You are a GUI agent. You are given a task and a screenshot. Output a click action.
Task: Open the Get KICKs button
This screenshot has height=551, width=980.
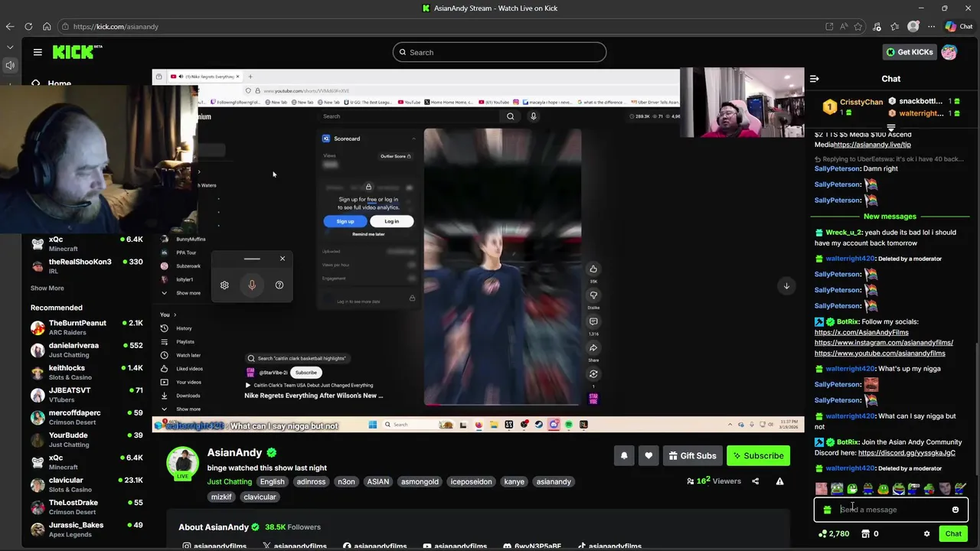[x=910, y=52]
